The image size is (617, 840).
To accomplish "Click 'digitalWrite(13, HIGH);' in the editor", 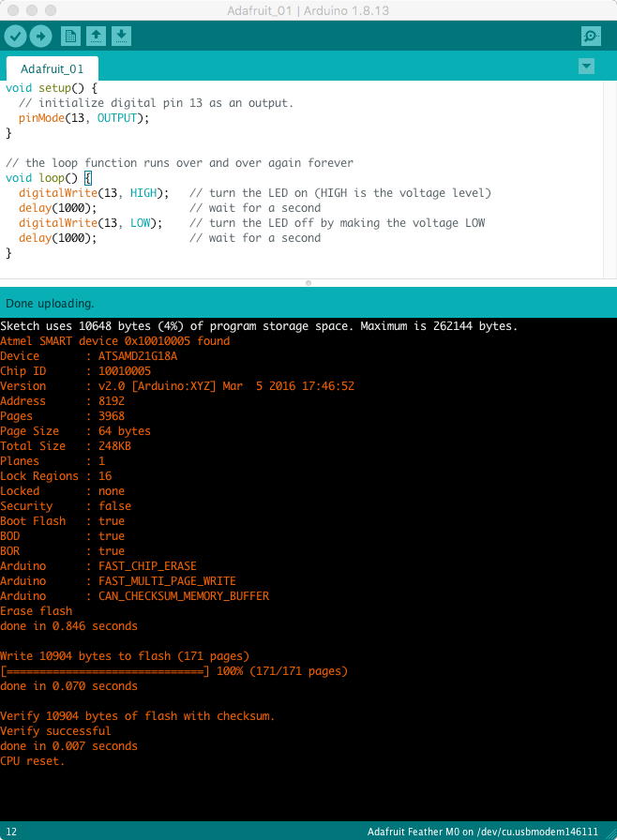I will click(x=94, y=193).
